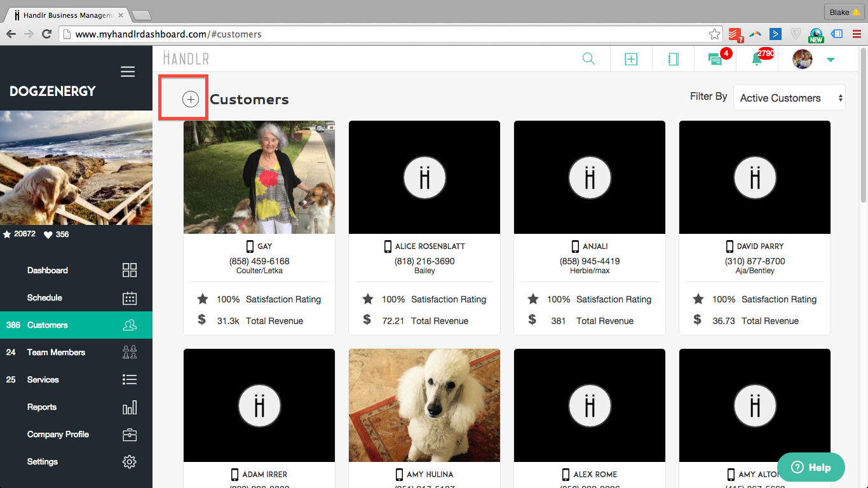Click the plus square icon in header
Screen dimensions: 868x488
click(630, 59)
